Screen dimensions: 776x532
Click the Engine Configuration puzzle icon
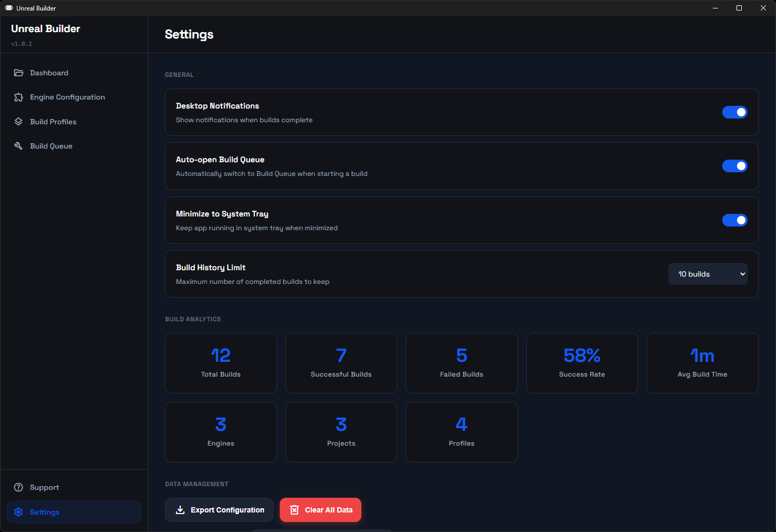tap(18, 97)
